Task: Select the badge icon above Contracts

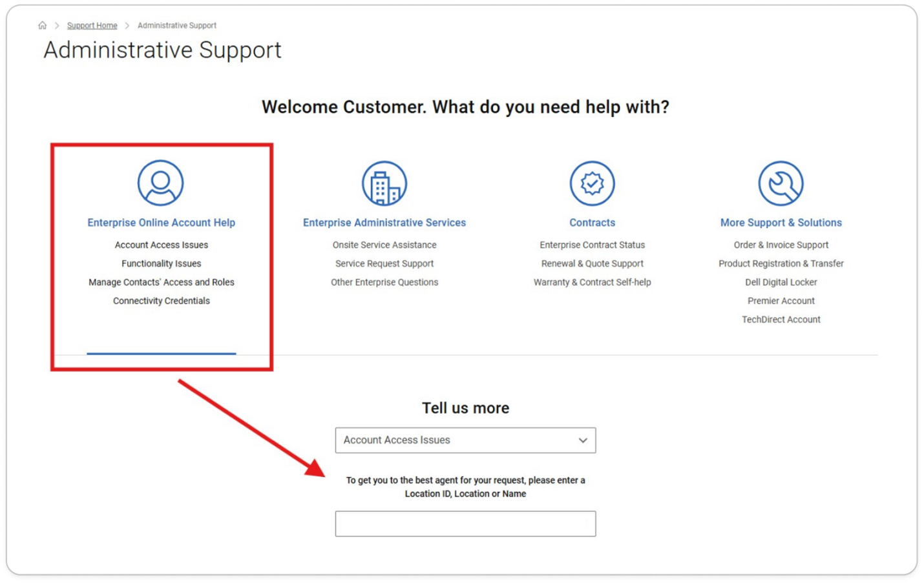Action: click(592, 183)
